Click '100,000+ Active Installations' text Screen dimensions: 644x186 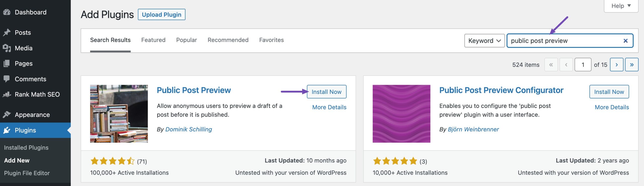(129, 173)
